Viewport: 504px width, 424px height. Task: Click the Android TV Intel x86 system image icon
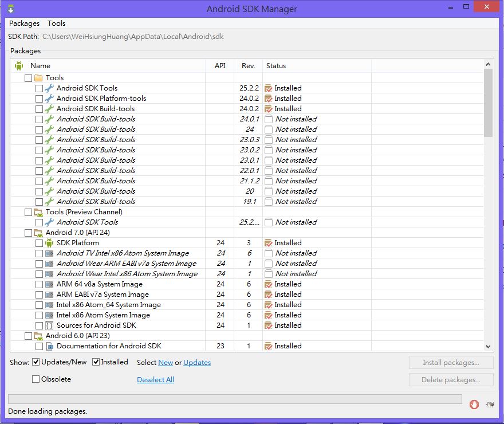click(x=49, y=253)
